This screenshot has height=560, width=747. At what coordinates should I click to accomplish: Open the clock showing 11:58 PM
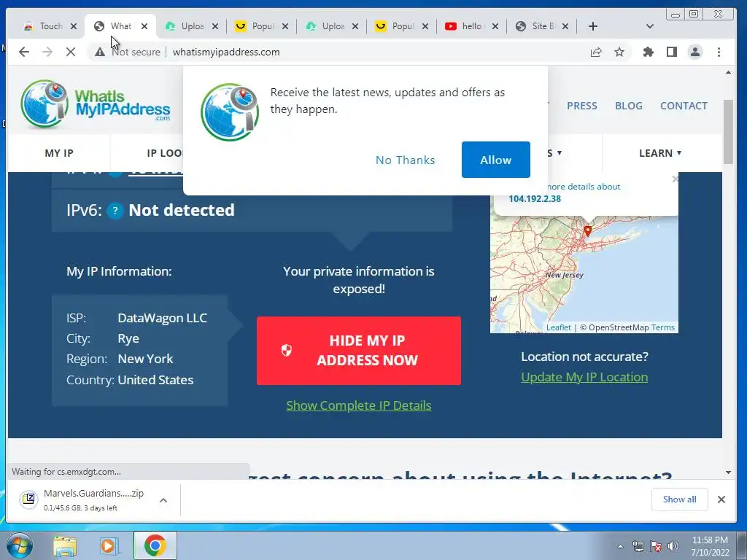[x=710, y=546]
